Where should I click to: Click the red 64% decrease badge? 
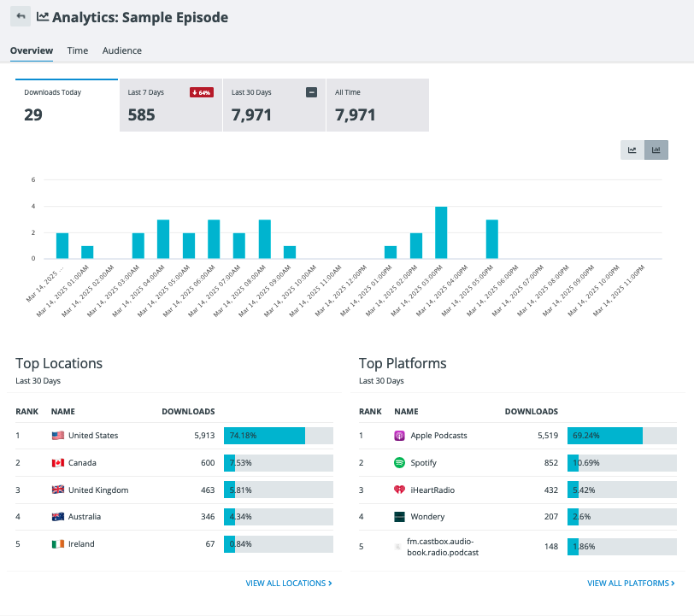click(x=202, y=92)
